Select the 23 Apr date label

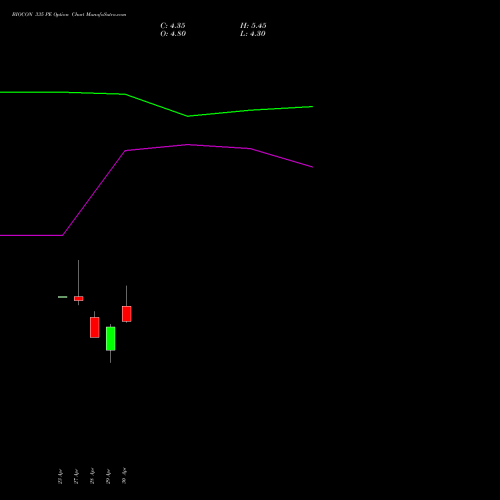tap(60, 476)
